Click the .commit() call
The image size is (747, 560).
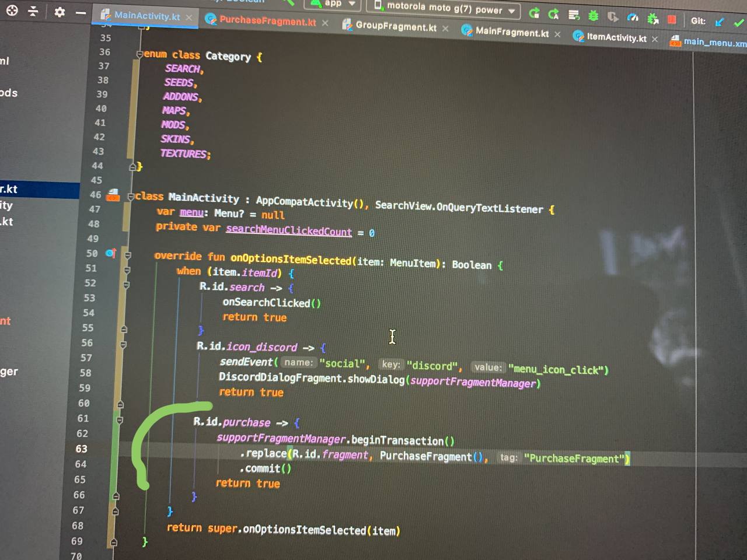coord(265,468)
